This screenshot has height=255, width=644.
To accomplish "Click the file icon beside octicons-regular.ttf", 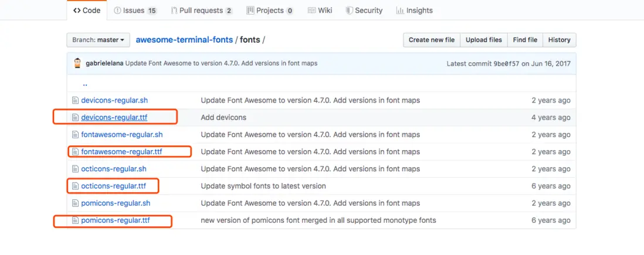I will pyautogui.click(x=74, y=186).
